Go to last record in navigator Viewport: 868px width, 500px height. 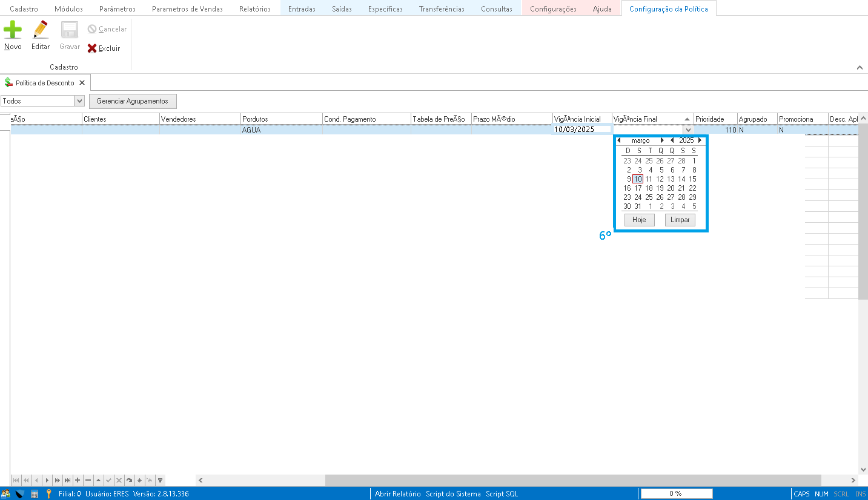pos(67,480)
